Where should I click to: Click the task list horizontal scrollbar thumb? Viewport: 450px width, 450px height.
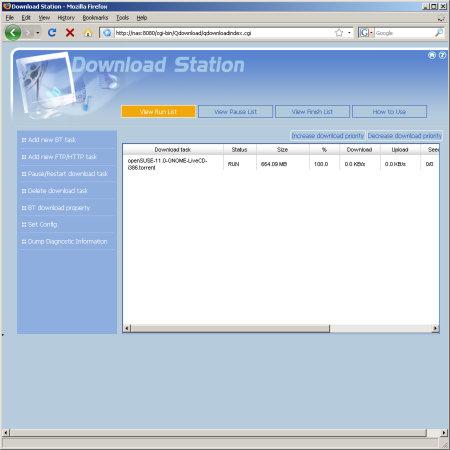click(x=230, y=329)
